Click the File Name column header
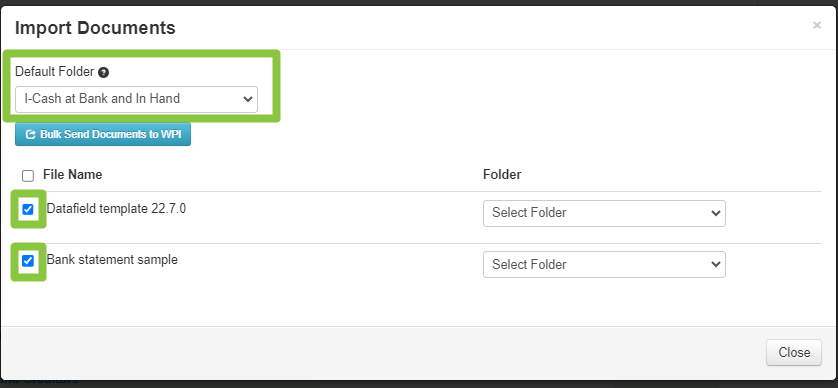 pyautogui.click(x=73, y=175)
